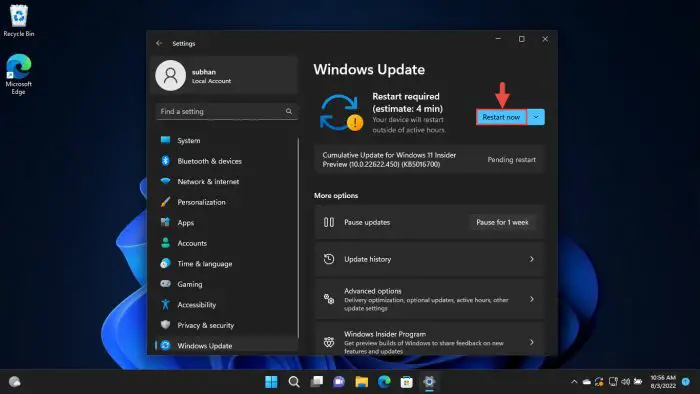
Task: Click the Find a setting search box
Action: tap(227, 112)
